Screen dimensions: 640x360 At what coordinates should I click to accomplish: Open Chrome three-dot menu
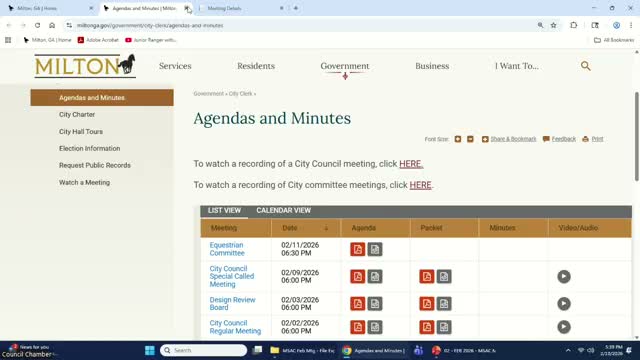[631, 25]
